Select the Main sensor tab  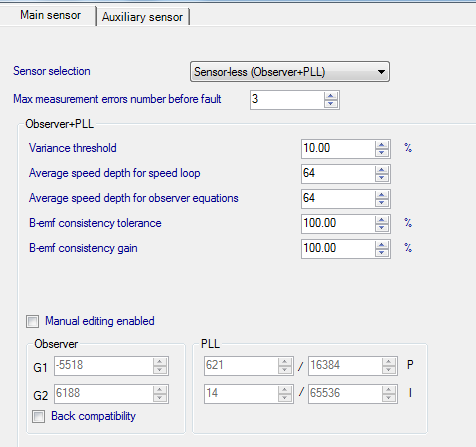[50, 15]
